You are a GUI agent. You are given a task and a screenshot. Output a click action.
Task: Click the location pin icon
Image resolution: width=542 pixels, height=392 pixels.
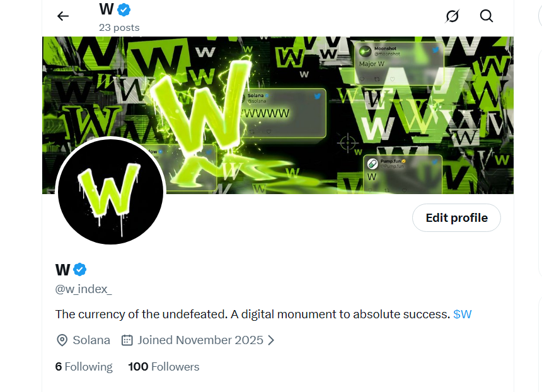62,340
